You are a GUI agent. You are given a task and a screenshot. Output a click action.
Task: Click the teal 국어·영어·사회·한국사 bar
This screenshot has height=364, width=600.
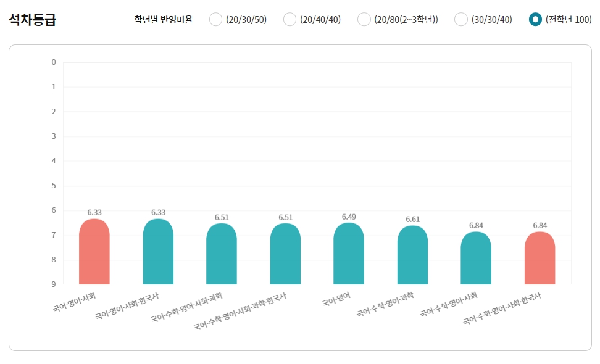click(158, 252)
